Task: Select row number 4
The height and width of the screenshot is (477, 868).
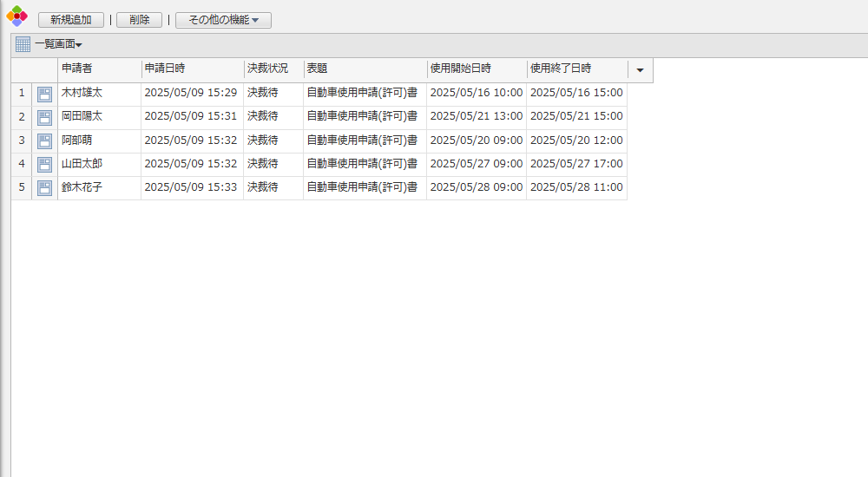Action: click(22, 163)
